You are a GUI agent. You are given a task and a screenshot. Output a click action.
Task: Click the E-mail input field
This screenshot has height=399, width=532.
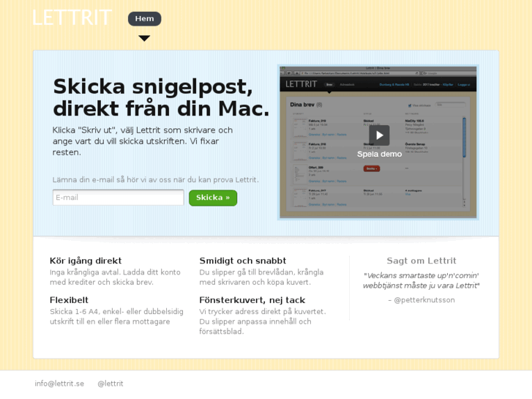click(118, 197)
